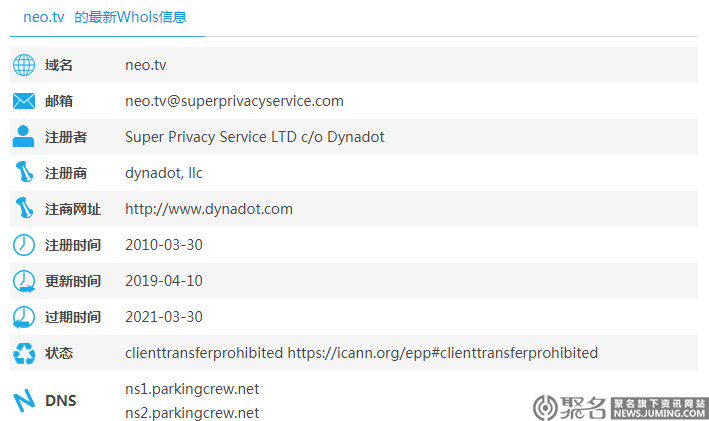
Task: Click the clock icon beside 过期时间
Action: pos(24,317)
